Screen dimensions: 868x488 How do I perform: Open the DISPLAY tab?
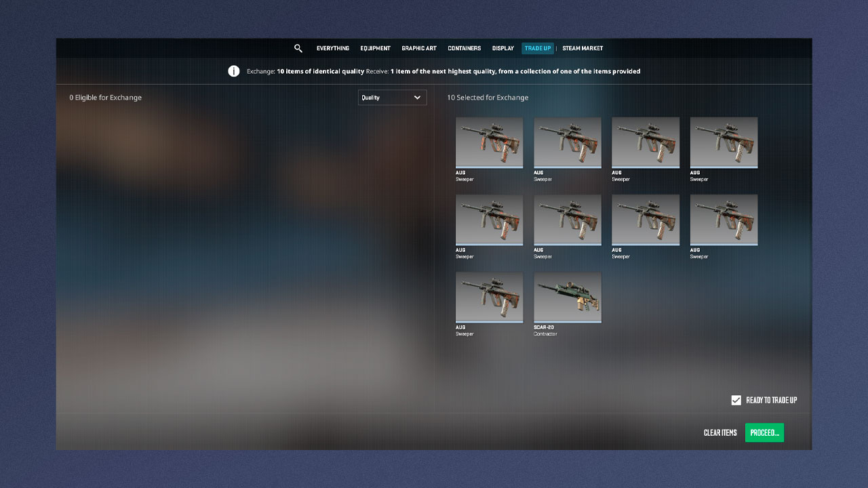(x=502, y=48)
